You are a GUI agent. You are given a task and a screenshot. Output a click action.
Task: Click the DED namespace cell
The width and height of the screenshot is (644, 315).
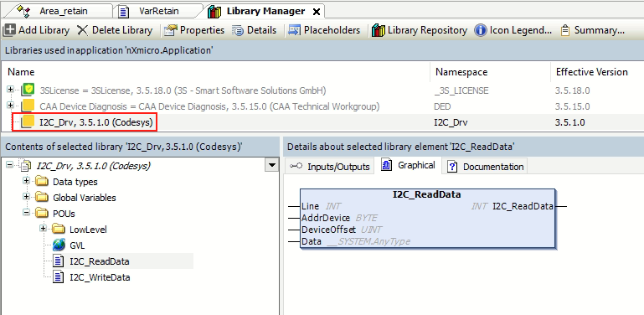tap(442, 106)
